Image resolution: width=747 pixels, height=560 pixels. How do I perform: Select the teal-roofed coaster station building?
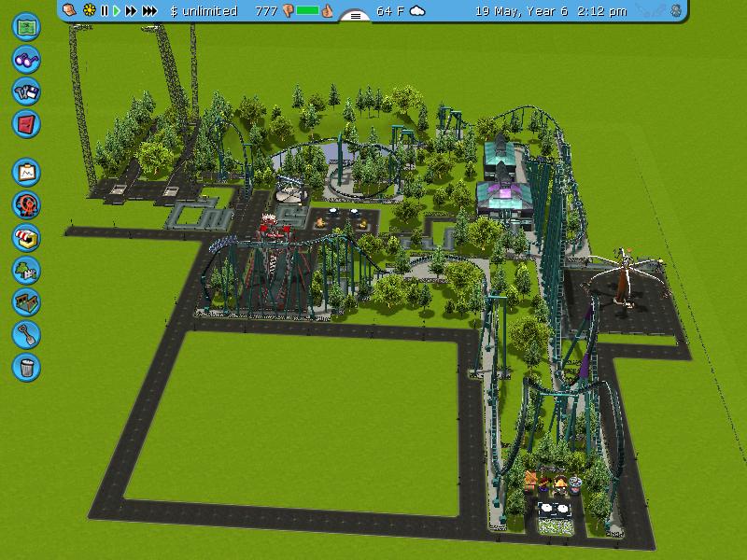click(499, 154)
